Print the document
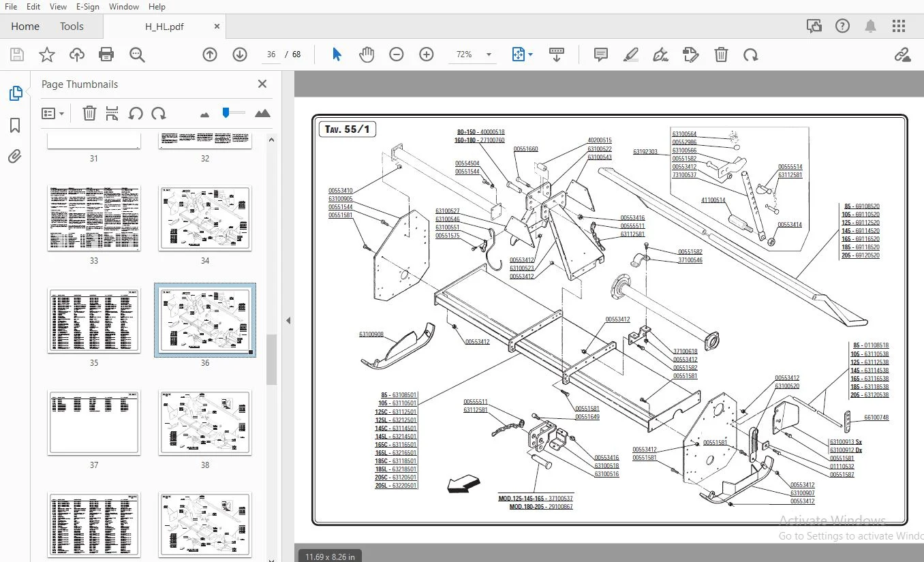Screen dimensions: 924x562 point(106,54)
